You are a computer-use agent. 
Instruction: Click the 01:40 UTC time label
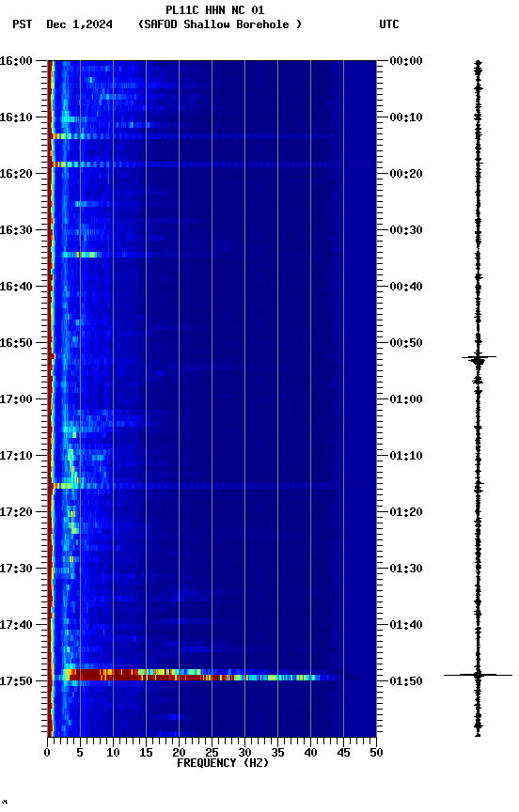coord(406,625)
